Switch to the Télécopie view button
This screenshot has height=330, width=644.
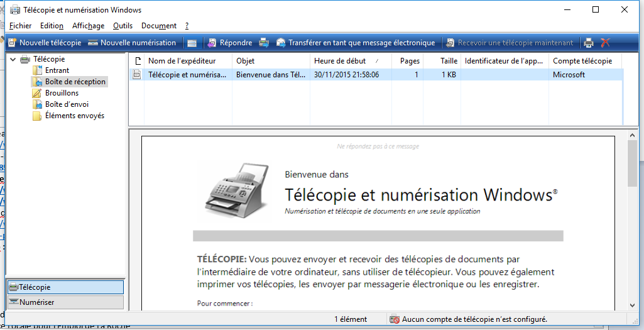click(x=65, y=287)
